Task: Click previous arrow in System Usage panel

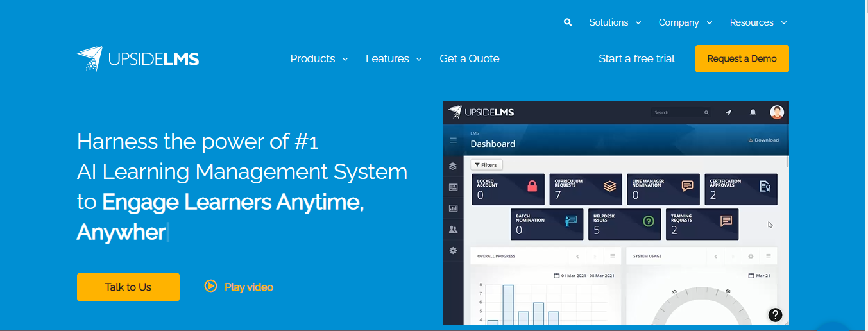Action: click(716, 256)
